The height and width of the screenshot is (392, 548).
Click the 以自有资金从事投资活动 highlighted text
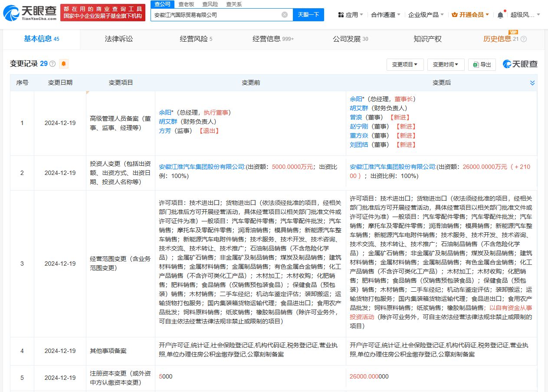coord(441,313)
